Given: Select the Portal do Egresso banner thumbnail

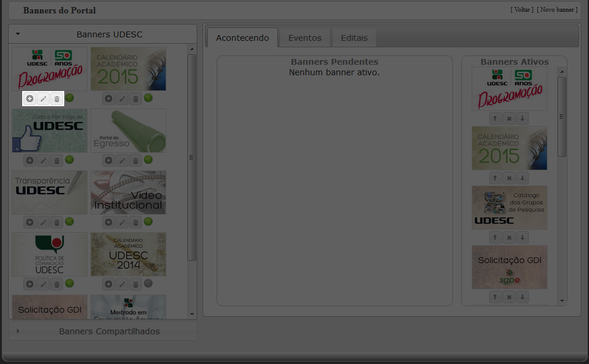Looking at the screenshot, I should 128,131.
